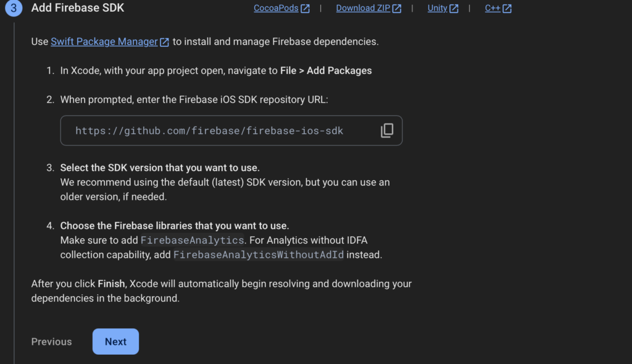Copy the Firebase iOS SDK repository URL
This screenshot has height=364, width=632.
point(387,130)
